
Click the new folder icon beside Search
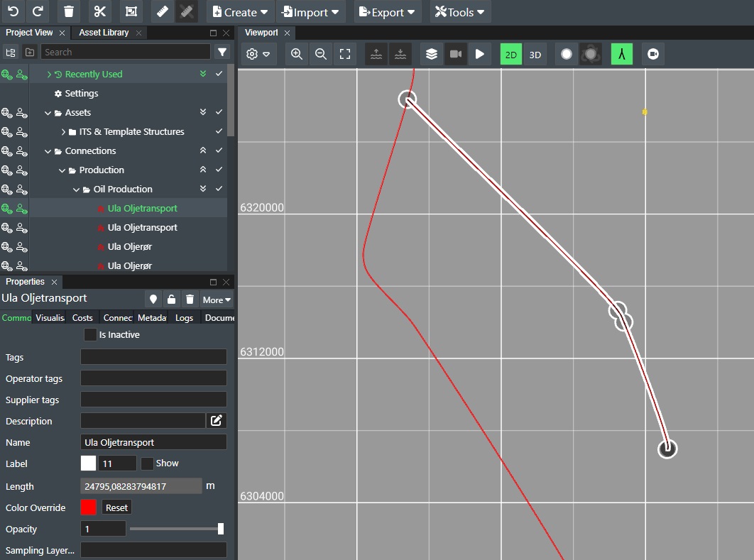30,52
